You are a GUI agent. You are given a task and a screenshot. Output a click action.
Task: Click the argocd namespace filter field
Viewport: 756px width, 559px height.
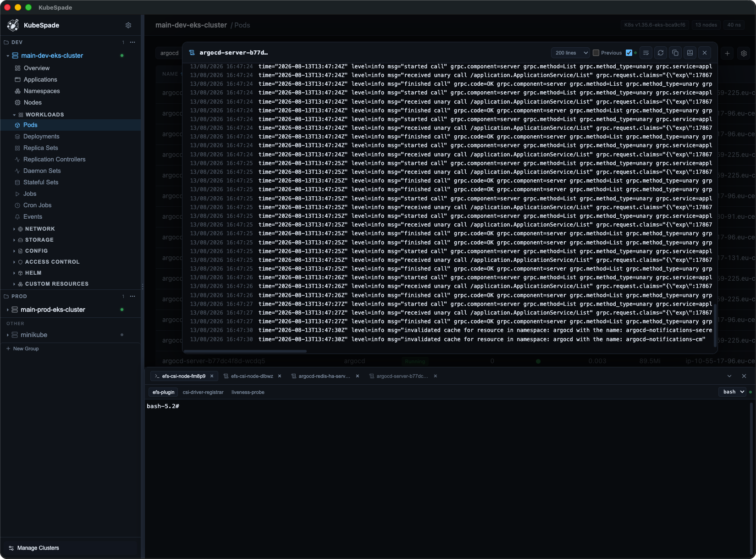pos(169,53)
